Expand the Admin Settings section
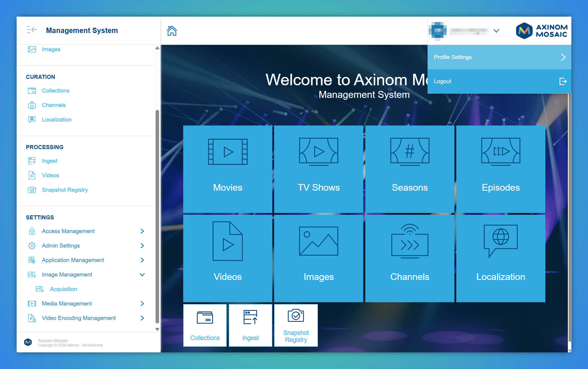Screen dimensions: 588x369 [142, 246]
